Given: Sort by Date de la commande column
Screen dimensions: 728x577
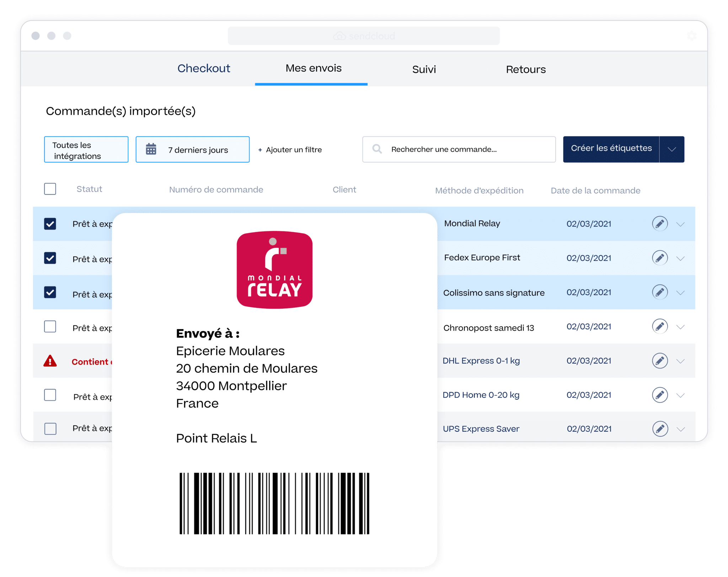Looking at the screenshot, I should [595, 190].
